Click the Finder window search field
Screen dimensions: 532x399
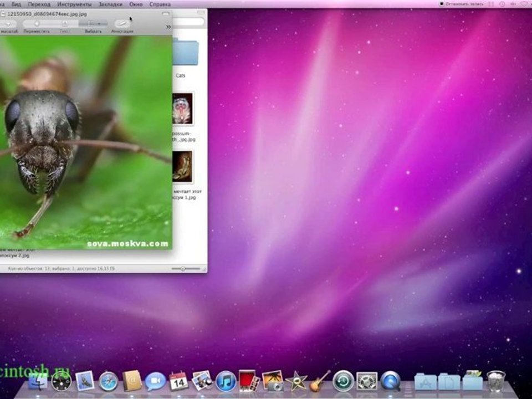tap(188, 22)
